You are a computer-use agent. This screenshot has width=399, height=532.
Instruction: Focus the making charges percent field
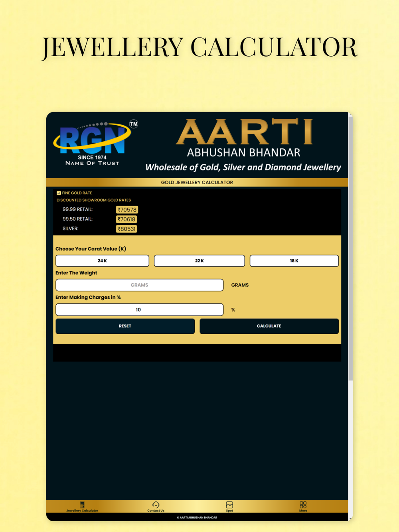(x=139, y=310)
